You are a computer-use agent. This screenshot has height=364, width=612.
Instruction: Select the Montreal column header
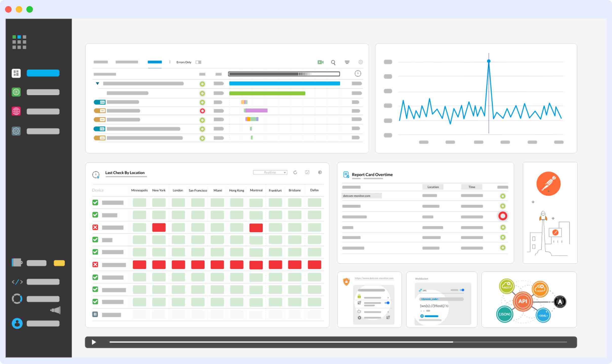click(256, 190)
